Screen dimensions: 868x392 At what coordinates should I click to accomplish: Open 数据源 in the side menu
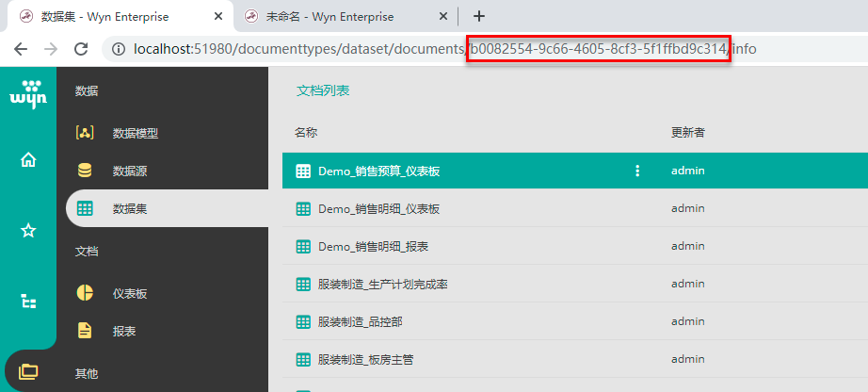point(129,171)
